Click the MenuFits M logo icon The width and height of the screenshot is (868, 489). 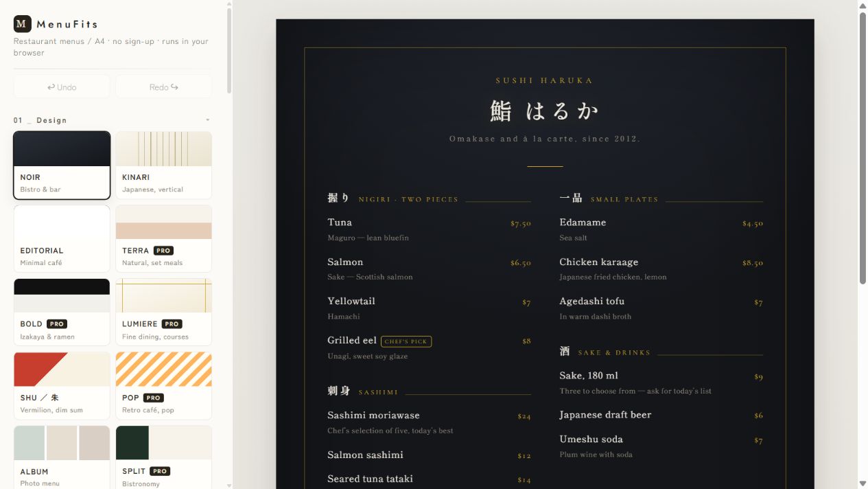coord(23,24)
